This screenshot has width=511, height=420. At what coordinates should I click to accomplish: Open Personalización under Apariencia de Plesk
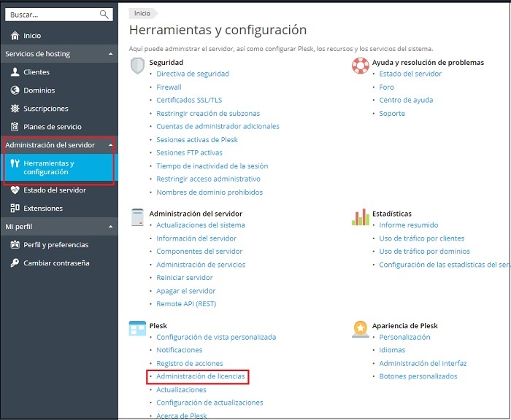coord(404,337)
